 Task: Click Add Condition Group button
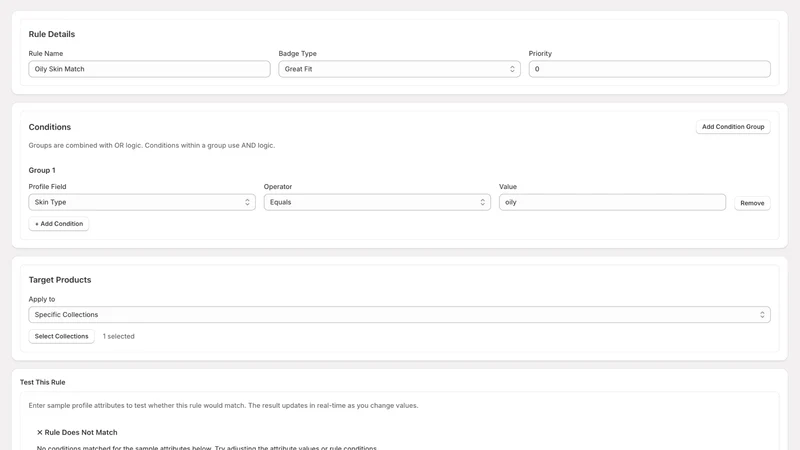(x=733, y=127)
